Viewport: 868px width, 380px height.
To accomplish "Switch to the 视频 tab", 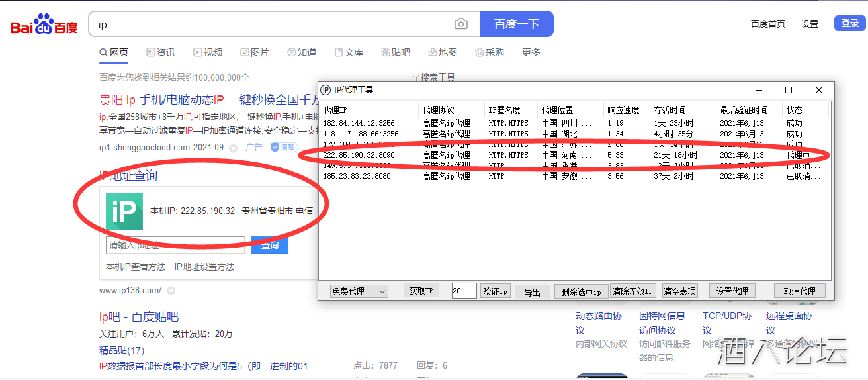I will (208, 52).
